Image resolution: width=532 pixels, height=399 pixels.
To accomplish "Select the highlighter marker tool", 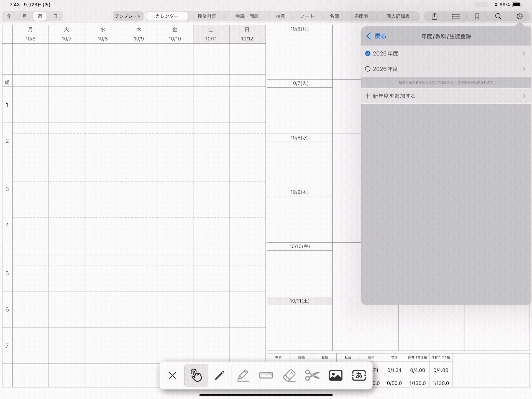I will [243, 376].
